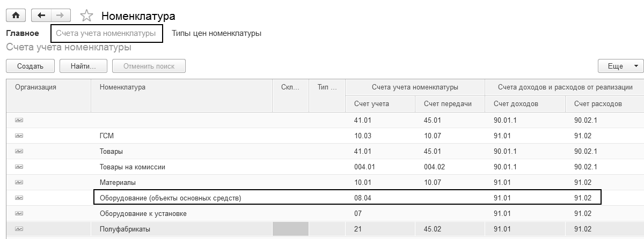
Task: Go back with the left arrow
Action: pyautogui.click(x=41, y=16)
